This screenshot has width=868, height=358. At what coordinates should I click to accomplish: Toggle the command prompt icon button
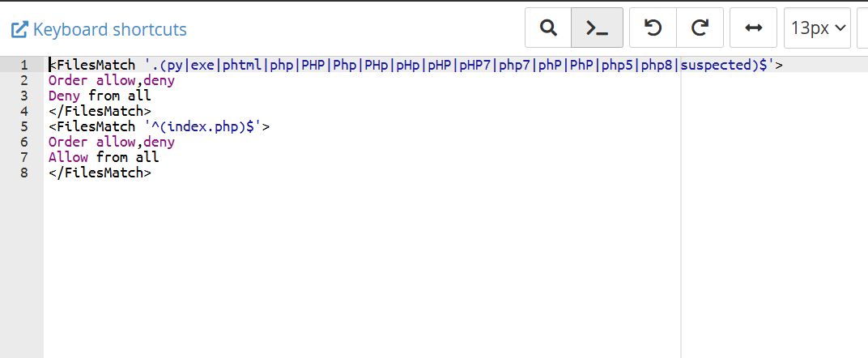[598, 28]
